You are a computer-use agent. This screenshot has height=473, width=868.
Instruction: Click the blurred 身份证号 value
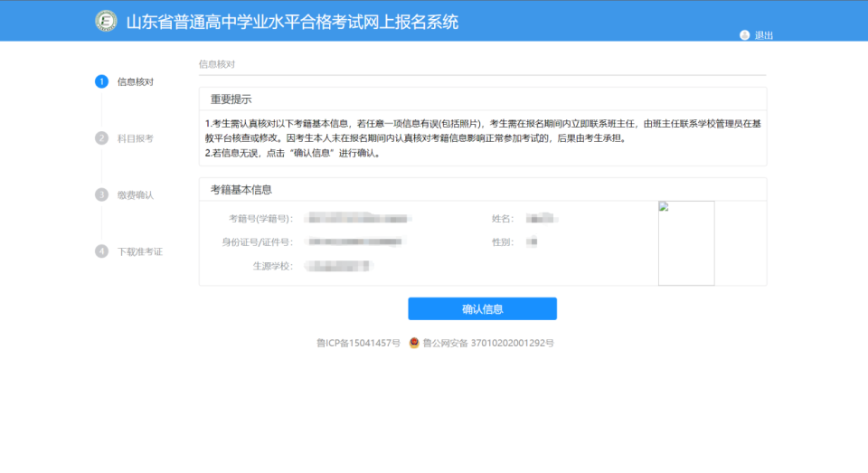point(355,241)
